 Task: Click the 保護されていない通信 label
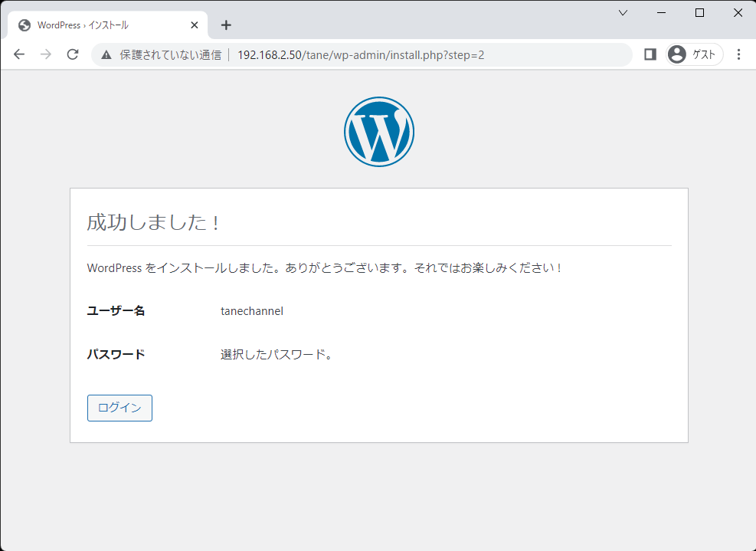pyautogui.click(x=170, y=55)
